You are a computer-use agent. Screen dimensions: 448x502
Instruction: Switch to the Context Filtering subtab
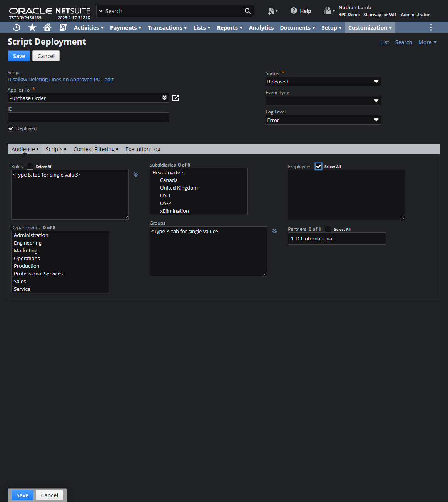click(x=96, y=149)
